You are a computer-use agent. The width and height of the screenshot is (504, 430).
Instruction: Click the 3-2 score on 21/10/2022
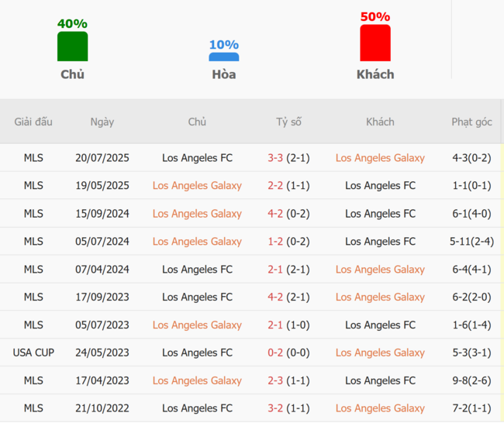275,408
